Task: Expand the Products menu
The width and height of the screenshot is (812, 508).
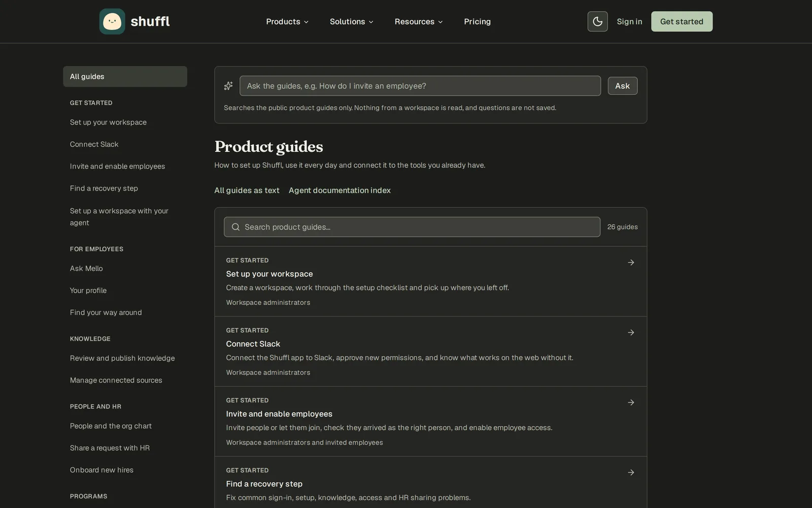Action: click(287, 21)
